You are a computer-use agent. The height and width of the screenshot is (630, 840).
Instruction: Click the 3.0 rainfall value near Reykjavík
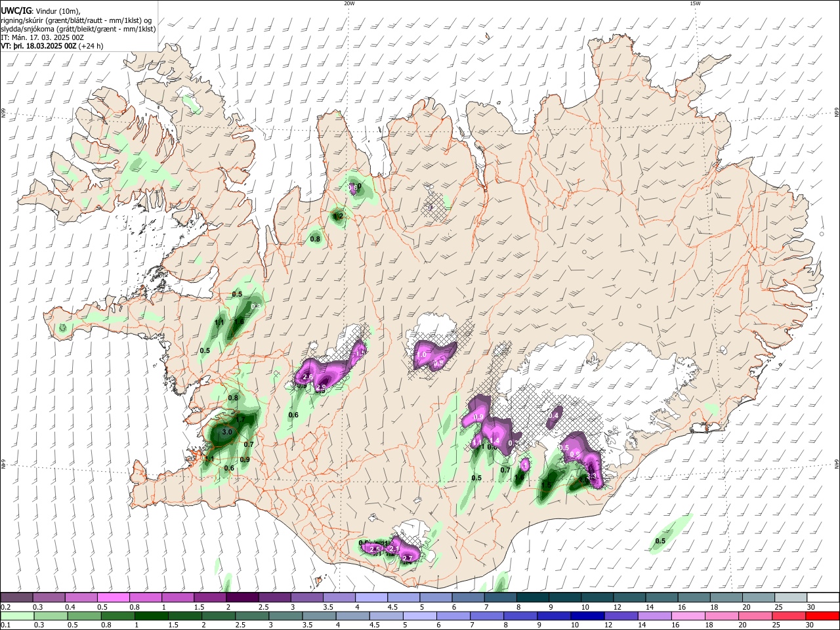[x=227, y=432]
